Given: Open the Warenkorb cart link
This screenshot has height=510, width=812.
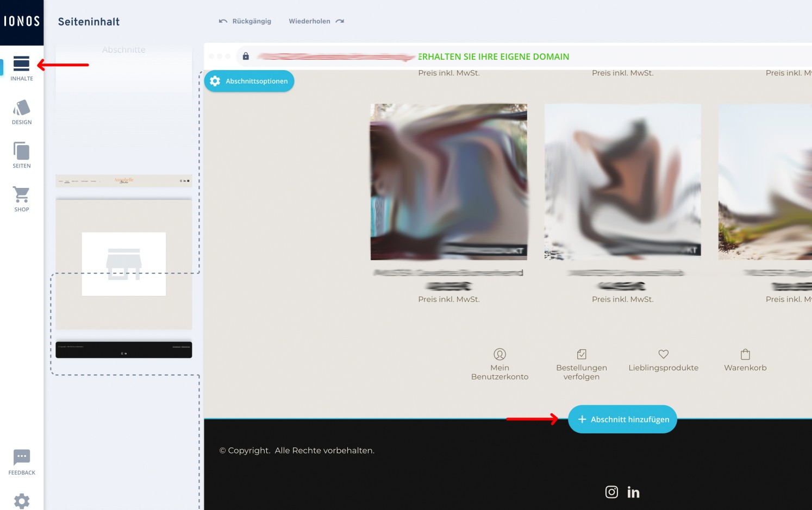Looking at the screenshot, I should (745, 361).
